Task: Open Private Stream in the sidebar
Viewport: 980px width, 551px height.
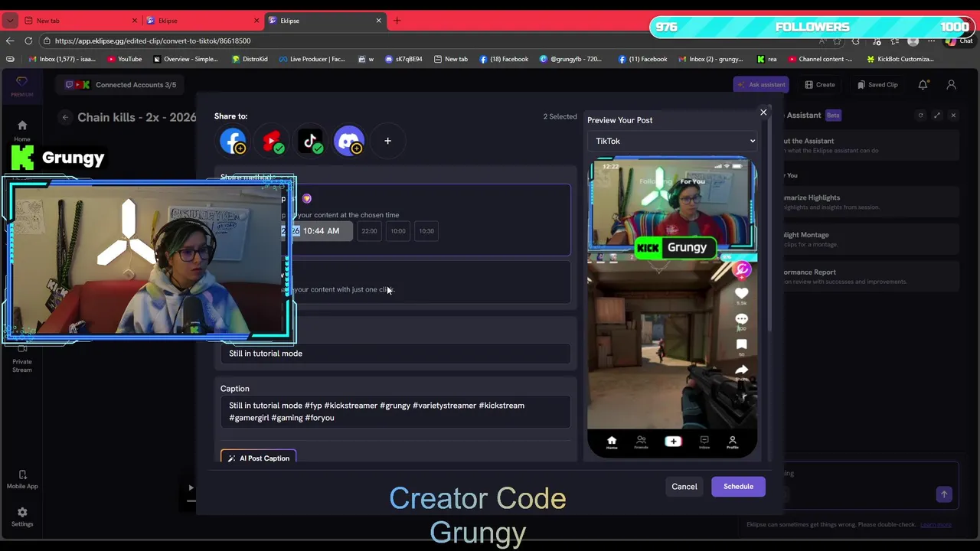Action: coord(22,360)
